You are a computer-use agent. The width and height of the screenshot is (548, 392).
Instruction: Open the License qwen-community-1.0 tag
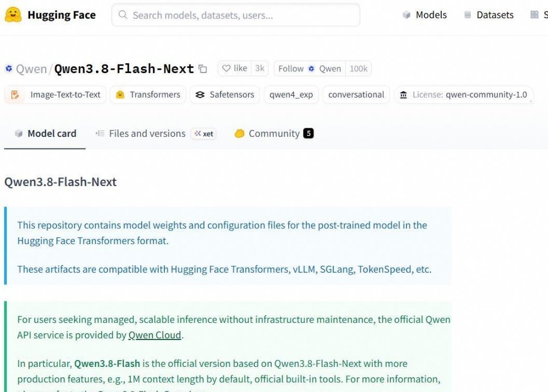click(x=464, y=95)
